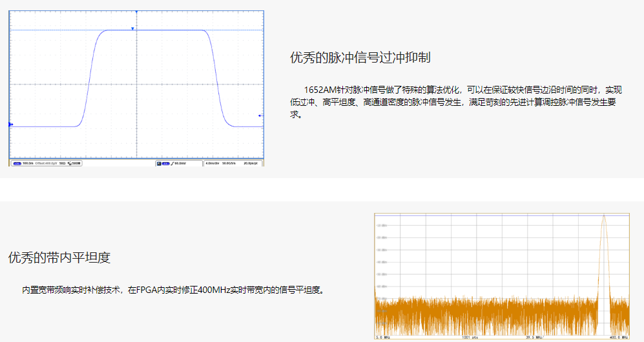Click the rising-edge trigger slope icon

point(172,163)
